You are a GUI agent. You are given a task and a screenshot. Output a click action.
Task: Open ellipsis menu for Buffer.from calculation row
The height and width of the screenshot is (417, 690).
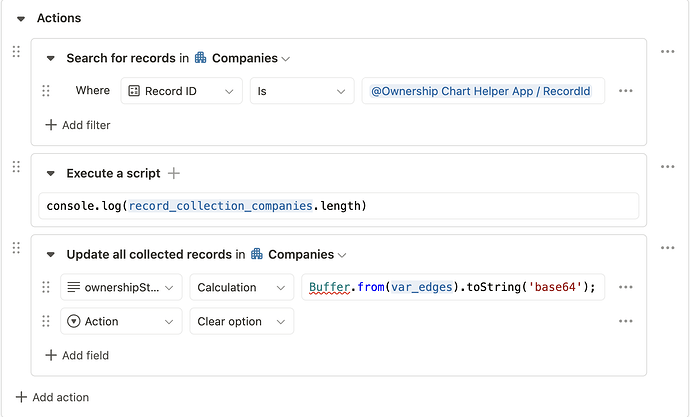tap(625, 287)
